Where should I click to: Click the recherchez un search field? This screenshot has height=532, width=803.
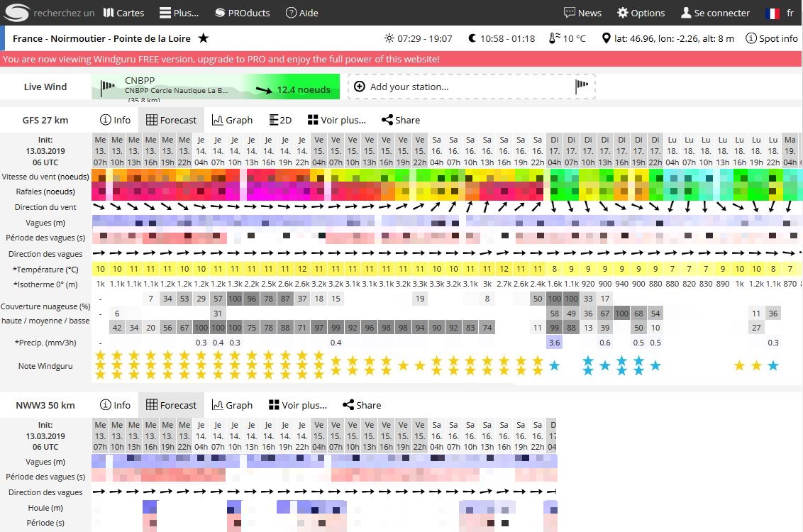68,13
